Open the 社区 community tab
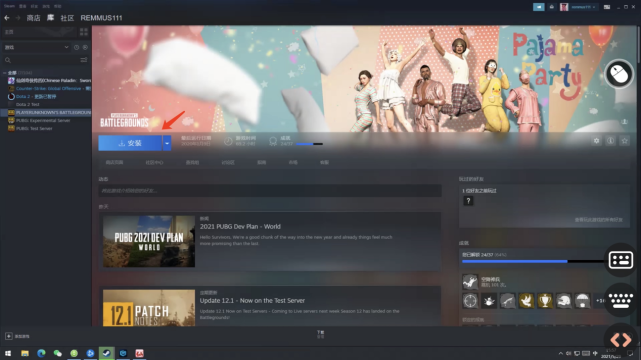This screenshot has width=641, height=360. coord(67,18)
